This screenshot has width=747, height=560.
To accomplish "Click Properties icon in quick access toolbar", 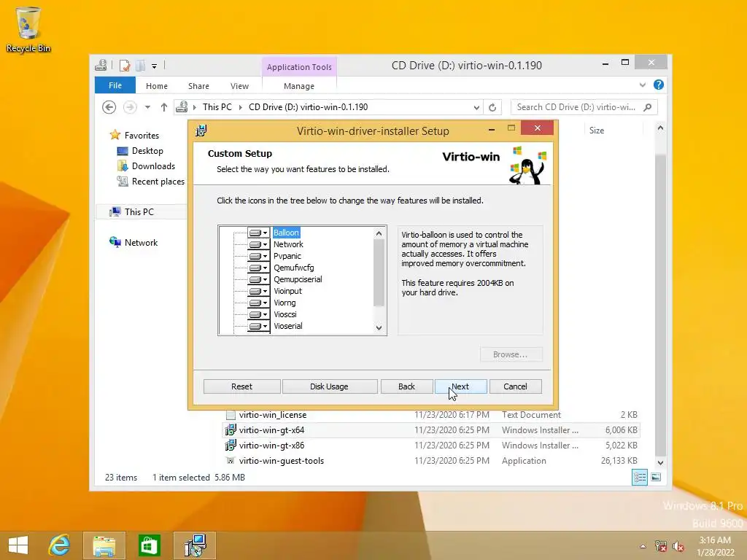I will click(x=125, y=66).
